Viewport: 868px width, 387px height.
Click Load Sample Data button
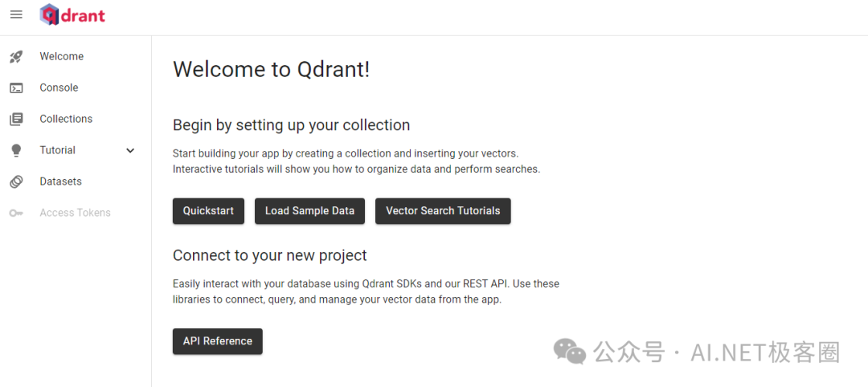click(309, 211)
